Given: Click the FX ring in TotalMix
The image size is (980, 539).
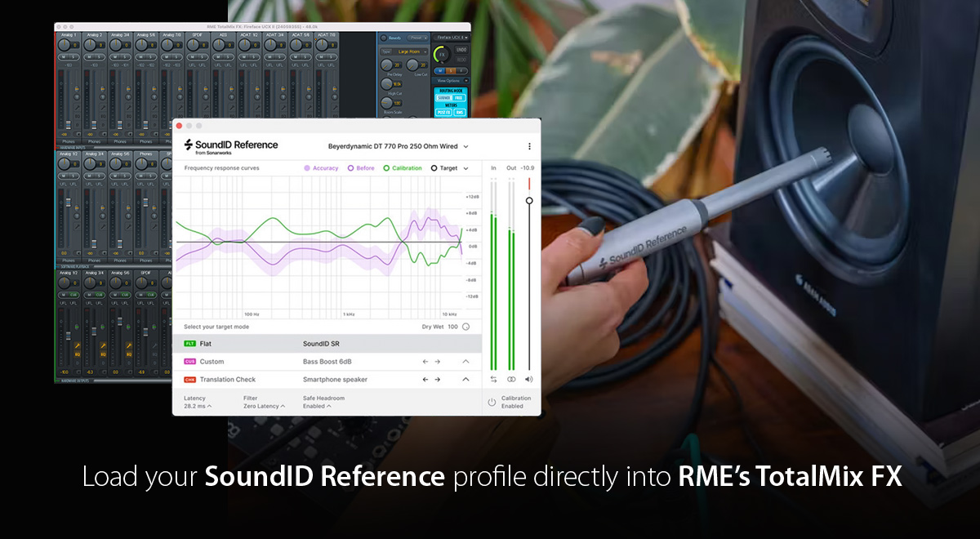Looking at the screenshot, I should point(441,55).
